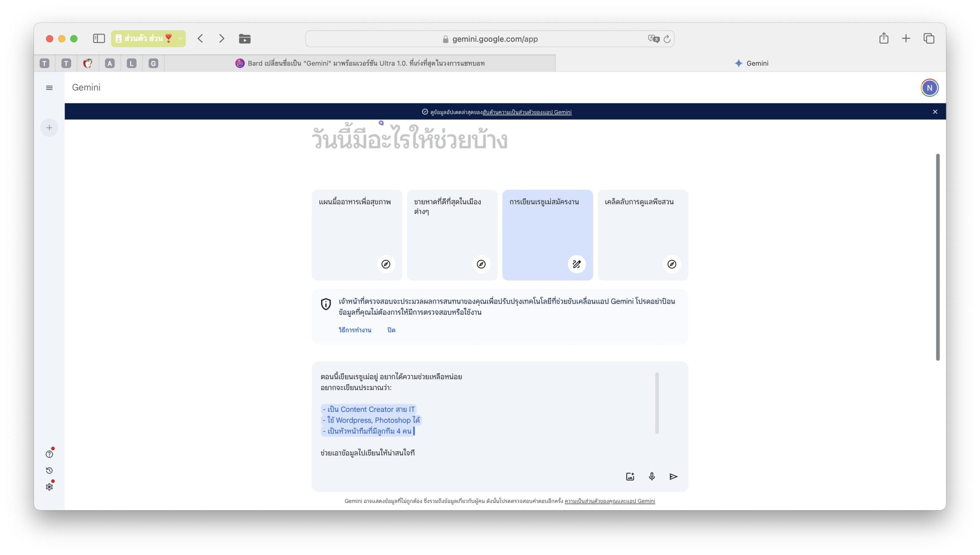Click the วิธีการทำงาน link
Viewport: 980px width, 555px height.
point(354,330)
